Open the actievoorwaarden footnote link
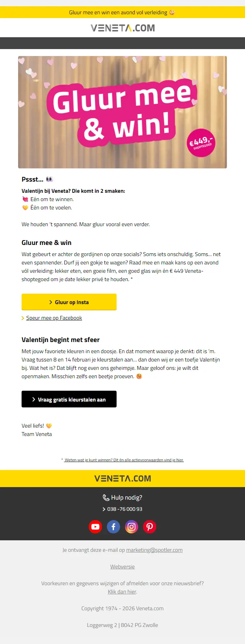245x644 pixels. (x=124, y=460)
